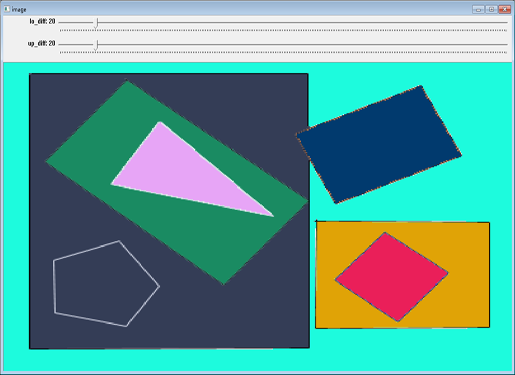Click the image window icon in title bar
Screen dimensions: 515x375
7,9
